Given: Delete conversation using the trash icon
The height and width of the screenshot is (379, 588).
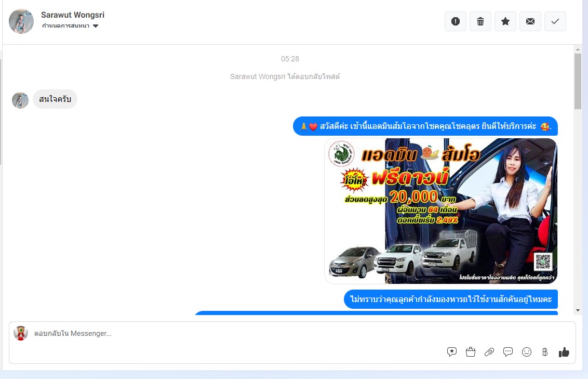Looking at the screenshot, I should coord(480,21).
